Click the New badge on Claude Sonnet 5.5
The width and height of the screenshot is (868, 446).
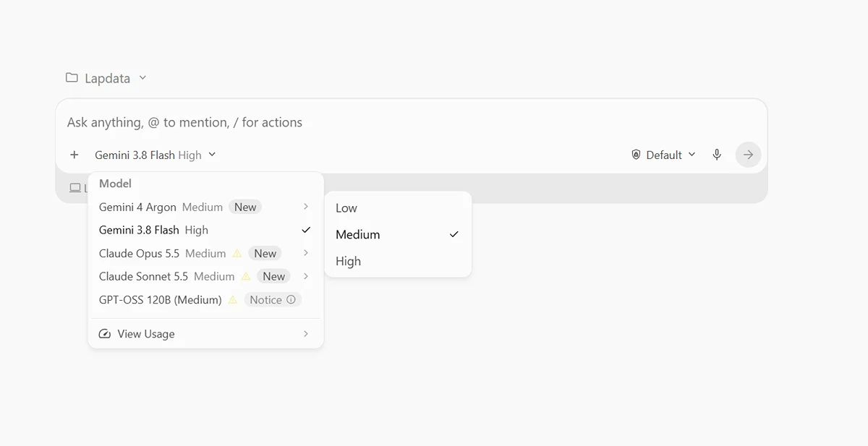coord(273,276)
